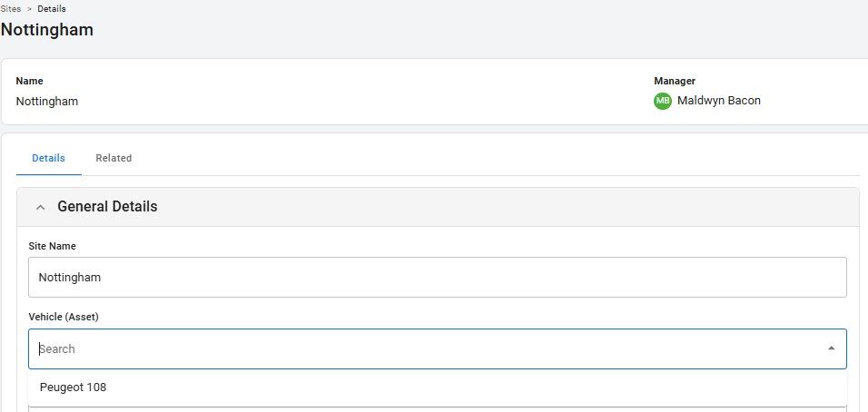Select Peugeot 108 from the vehicle list
Viewport: 868px width, 412px height.
[74, 387]
